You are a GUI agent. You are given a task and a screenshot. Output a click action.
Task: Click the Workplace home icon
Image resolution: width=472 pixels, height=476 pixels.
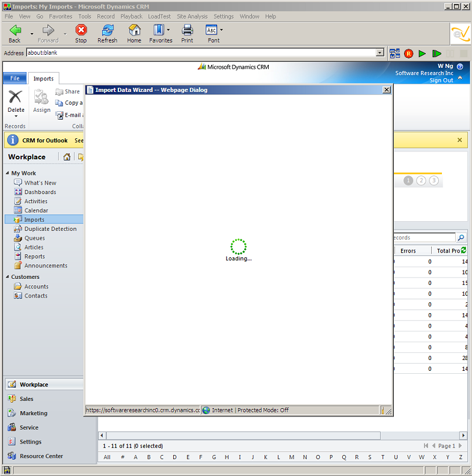coord(67,157)
